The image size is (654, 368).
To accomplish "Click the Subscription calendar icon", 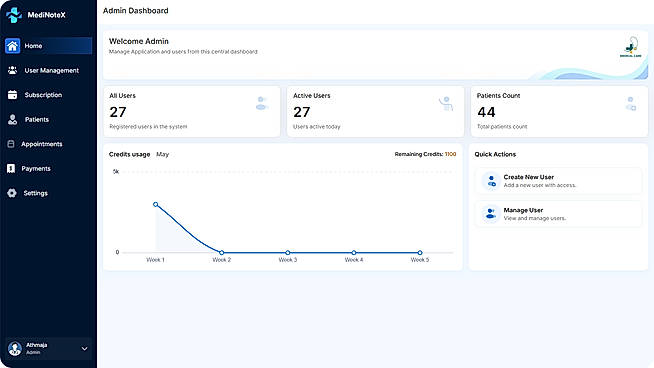I will point(13,95).
